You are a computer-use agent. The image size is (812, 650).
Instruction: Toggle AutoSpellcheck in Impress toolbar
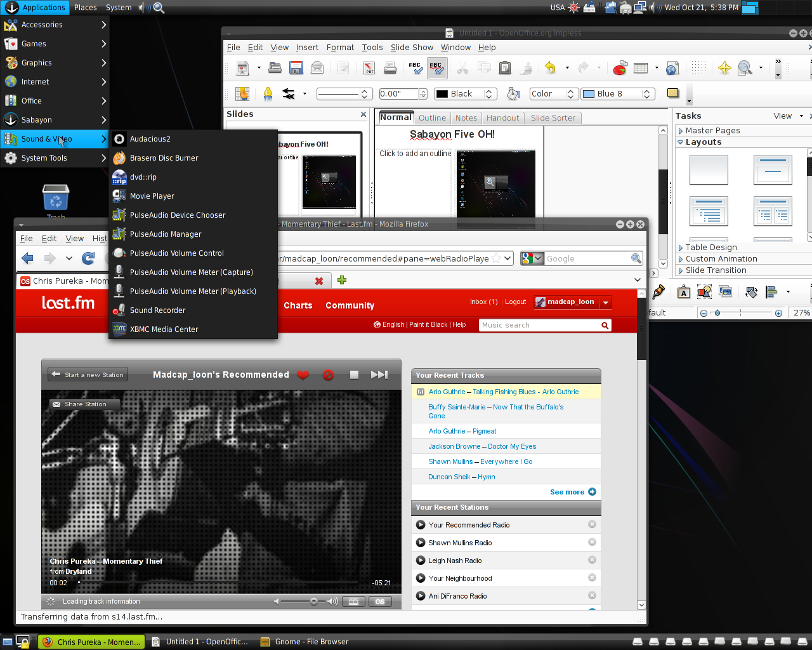[x=436, y=68]
